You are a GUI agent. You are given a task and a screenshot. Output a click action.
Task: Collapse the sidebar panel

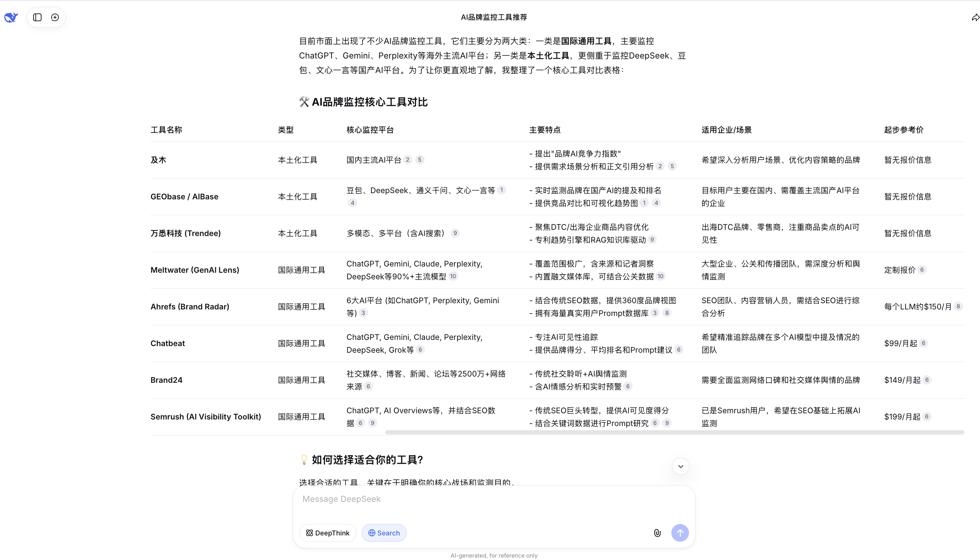[x=37, y=17]
